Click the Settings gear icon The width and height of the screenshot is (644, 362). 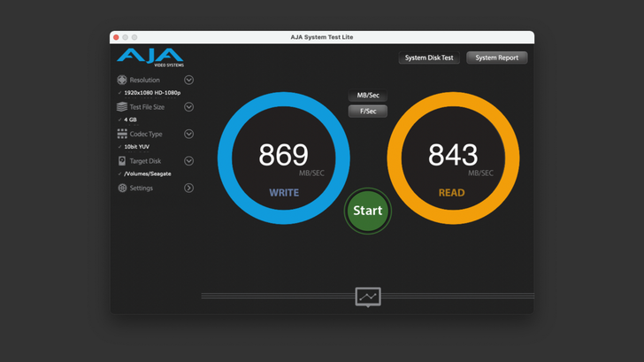tap(122, 188)
